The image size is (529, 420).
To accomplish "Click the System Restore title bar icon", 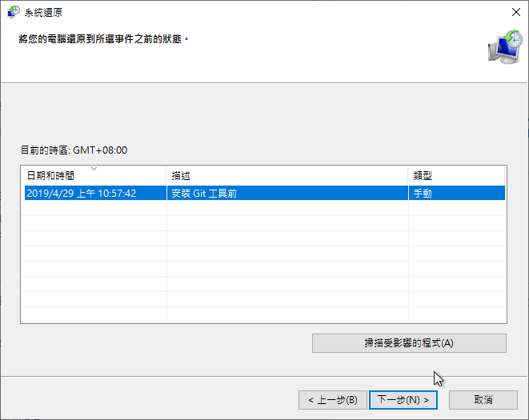I will (x=14, y=12).
